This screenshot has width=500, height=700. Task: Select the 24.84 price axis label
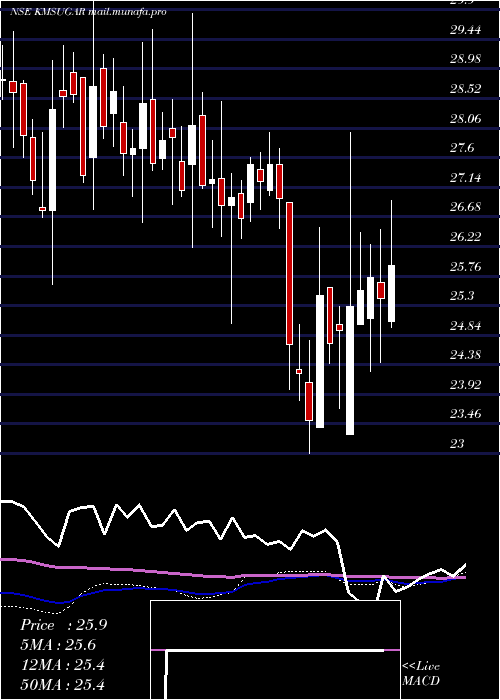466,325
